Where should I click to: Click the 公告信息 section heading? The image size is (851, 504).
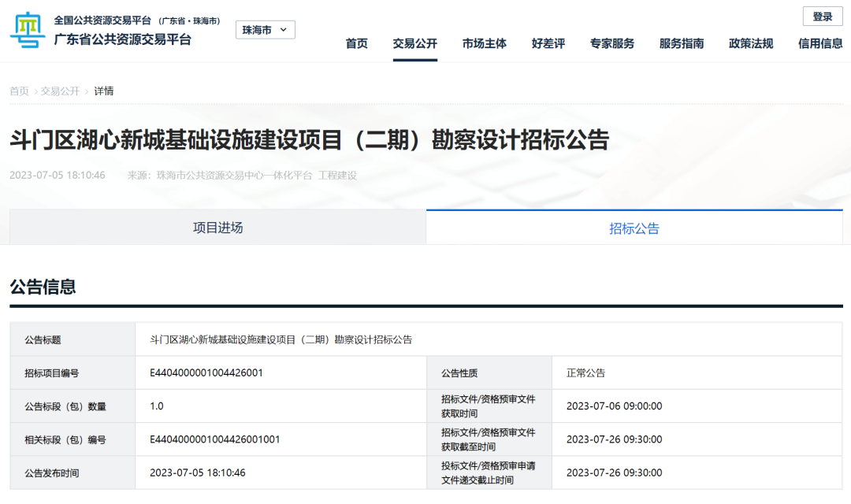(43, 287)
